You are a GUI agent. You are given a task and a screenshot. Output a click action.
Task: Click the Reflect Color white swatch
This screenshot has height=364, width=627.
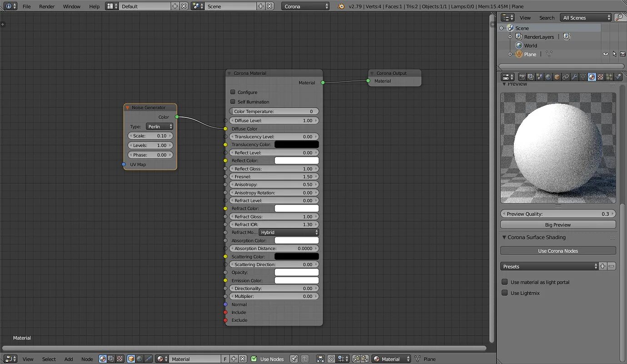click(x=297, y=161)
